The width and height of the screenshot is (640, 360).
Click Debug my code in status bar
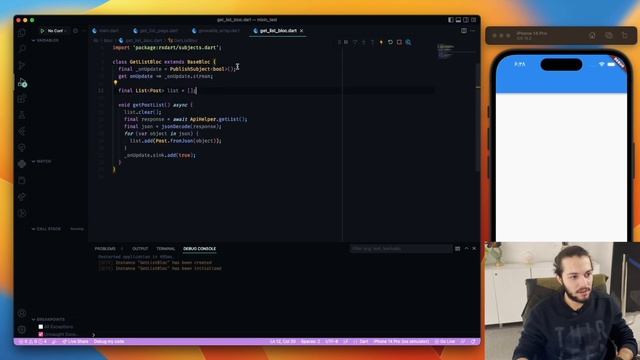[109, 341]
